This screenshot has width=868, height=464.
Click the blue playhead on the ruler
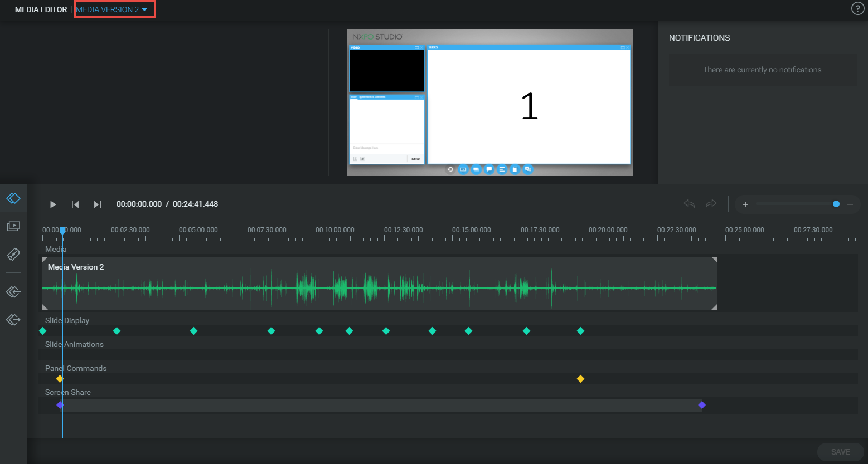click(62, 230)
